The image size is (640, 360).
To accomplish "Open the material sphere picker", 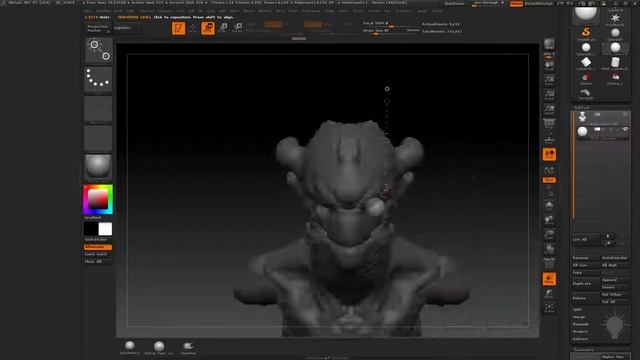I will [98, 167].
